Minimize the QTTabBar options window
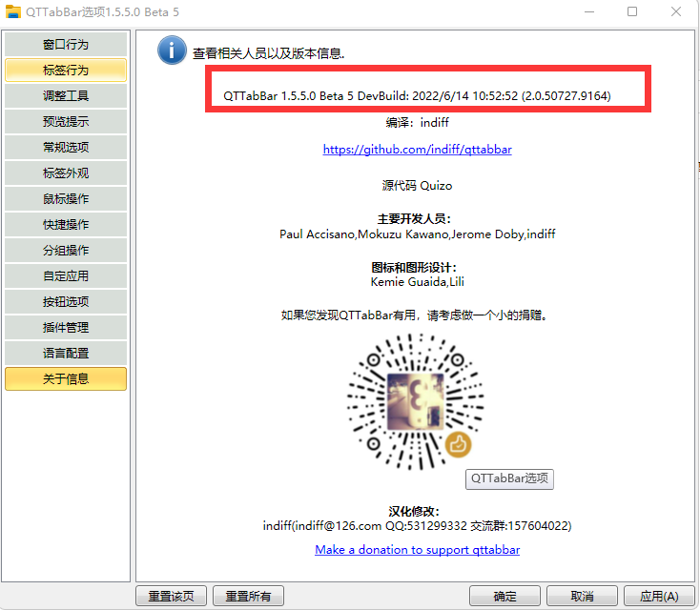The height and width of the screenshot is (610, 700). tap(589, 11)
